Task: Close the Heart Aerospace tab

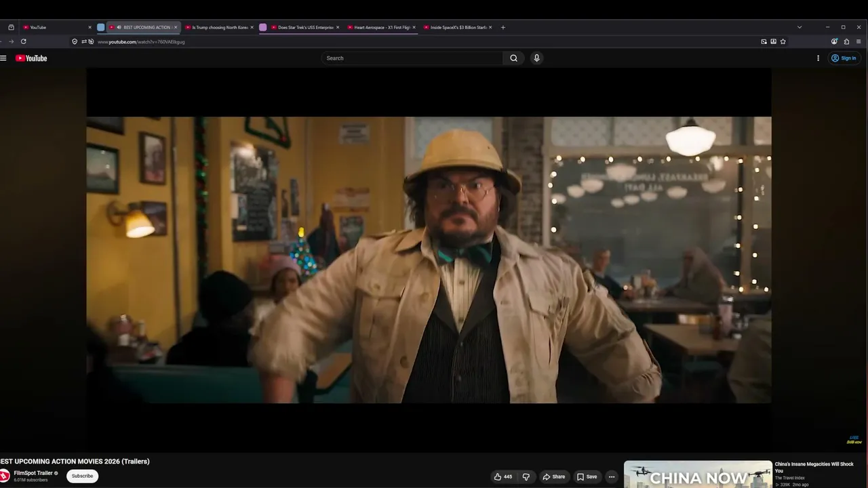Action: click(414, 27)
